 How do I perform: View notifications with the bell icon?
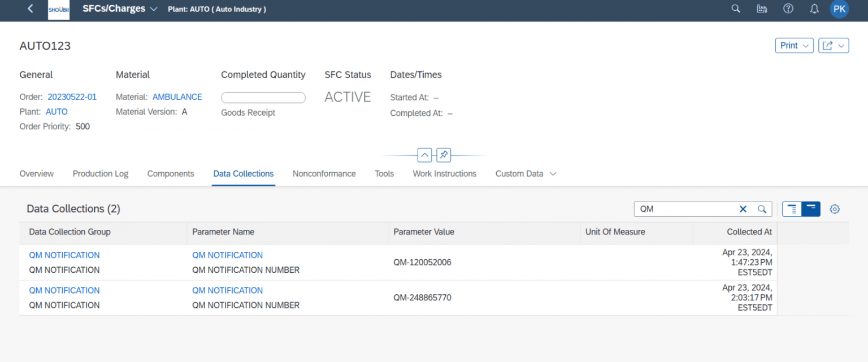814,8
